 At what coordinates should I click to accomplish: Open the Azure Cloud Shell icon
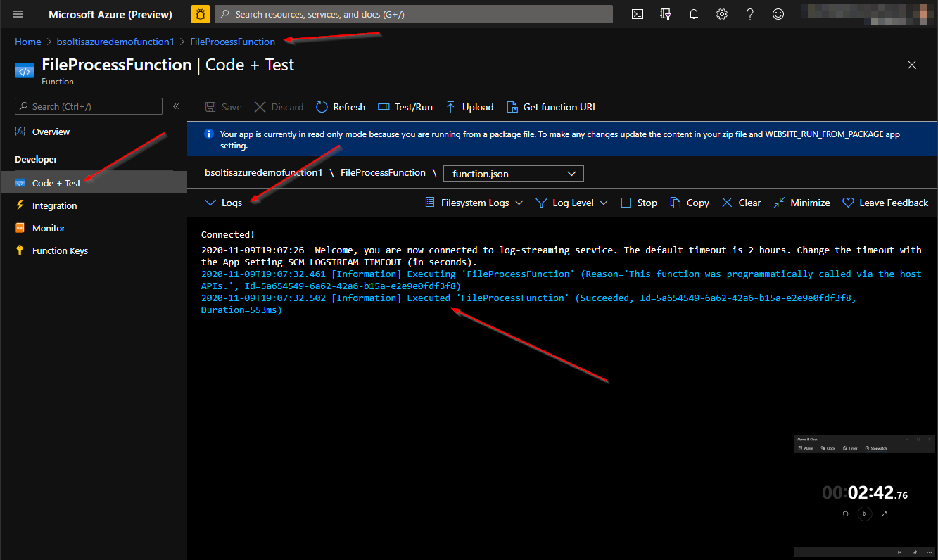pos(637,14)
